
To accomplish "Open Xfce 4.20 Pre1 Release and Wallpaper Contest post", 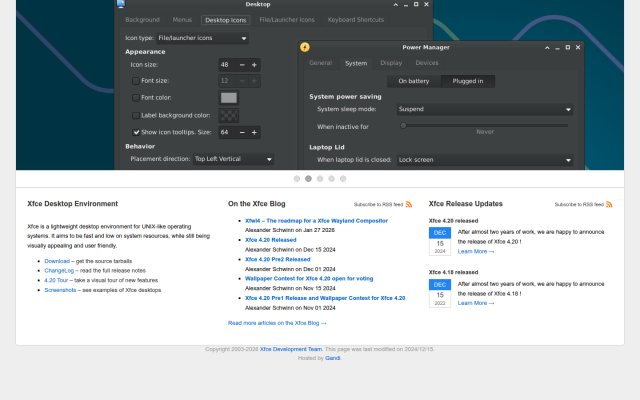I will pyautogui.click(x=325, y=298).
